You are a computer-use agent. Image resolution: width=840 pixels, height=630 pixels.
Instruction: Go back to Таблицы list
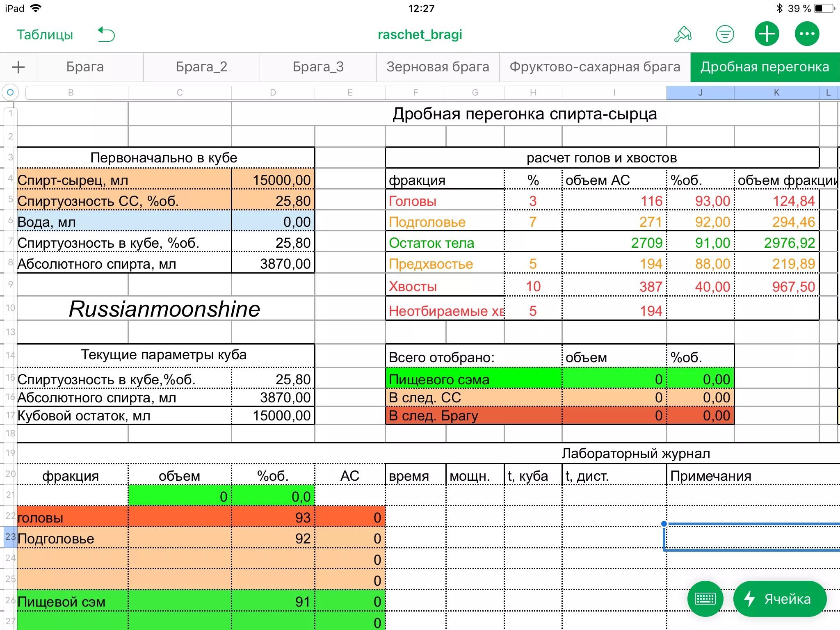click(x=45, y=35)
